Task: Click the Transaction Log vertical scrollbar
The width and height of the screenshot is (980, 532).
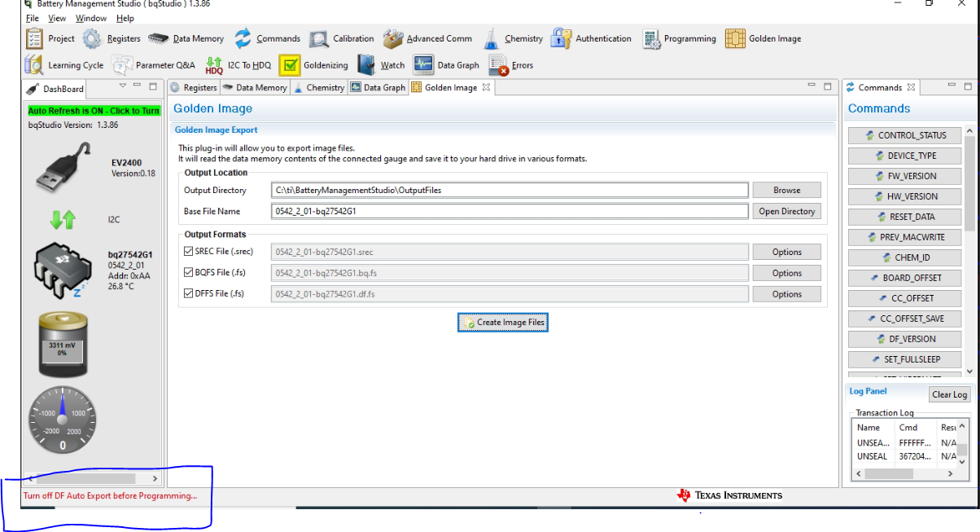Action: tap(962, 443)
